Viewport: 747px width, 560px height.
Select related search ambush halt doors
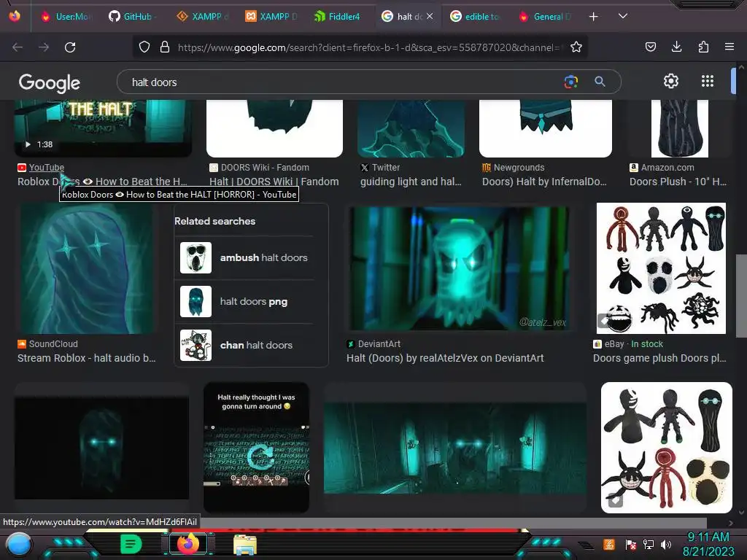click(244, 257)
